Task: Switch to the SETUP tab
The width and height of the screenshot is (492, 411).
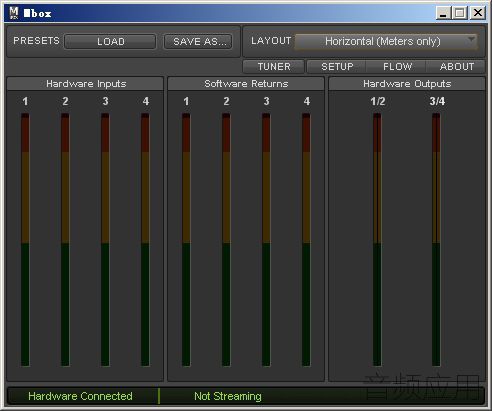Action: [x=337, y=66]
